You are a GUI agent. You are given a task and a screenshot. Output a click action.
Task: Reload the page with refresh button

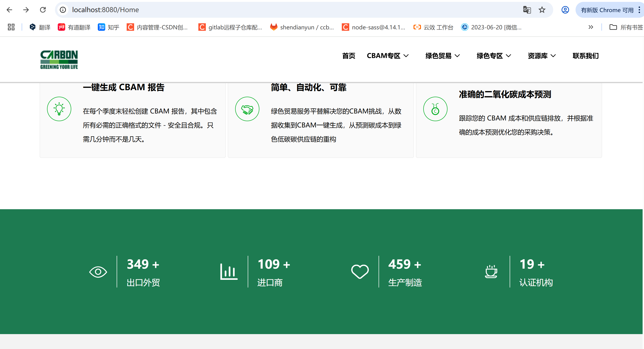(43, 10)
